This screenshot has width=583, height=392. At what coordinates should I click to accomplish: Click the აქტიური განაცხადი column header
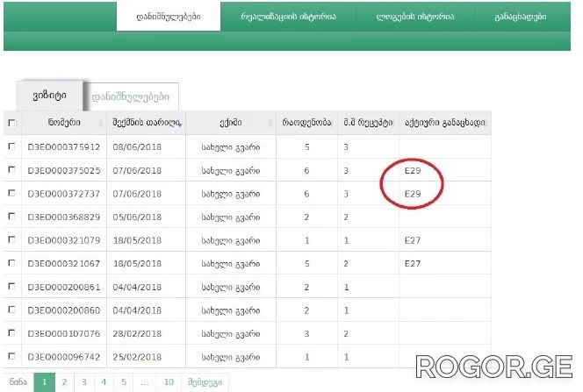445,123
